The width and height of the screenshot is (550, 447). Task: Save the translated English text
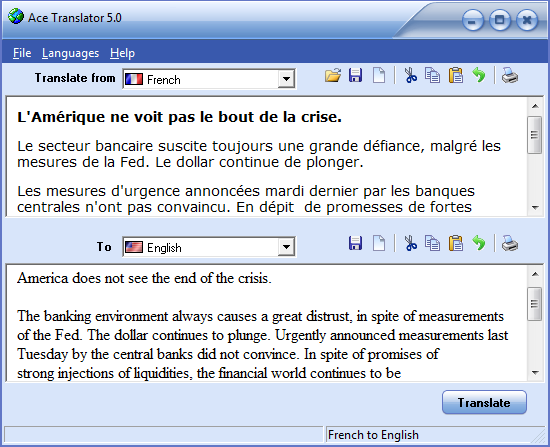(355, 243)
